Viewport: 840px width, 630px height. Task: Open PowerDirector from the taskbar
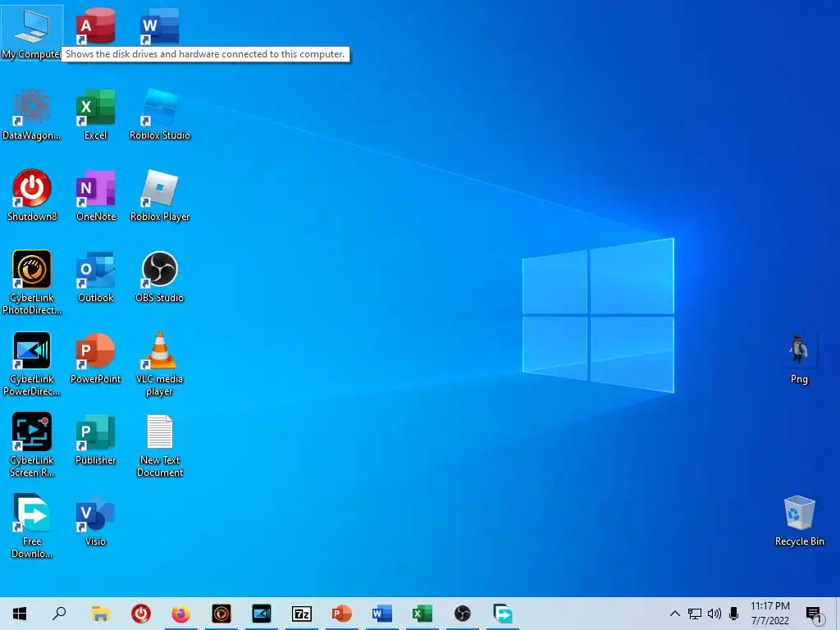point(262,614)
